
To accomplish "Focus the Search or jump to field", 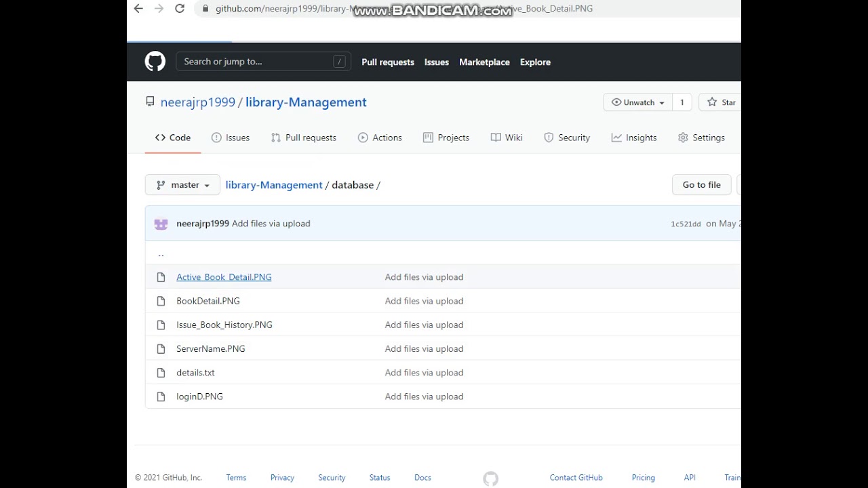I will click(x=264, y=62).
